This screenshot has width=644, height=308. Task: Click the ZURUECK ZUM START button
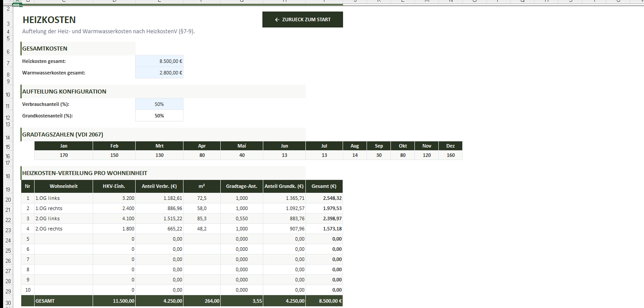point(302,19)
